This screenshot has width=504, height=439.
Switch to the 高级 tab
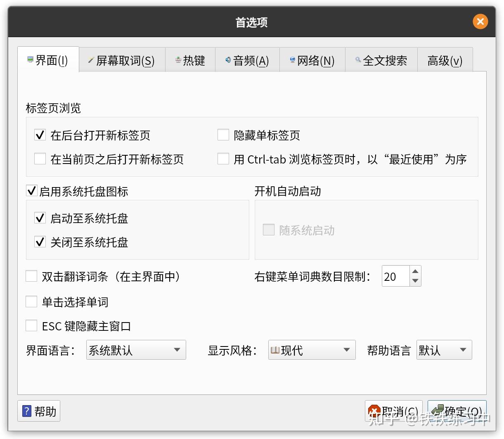click(x=445, y=60)
